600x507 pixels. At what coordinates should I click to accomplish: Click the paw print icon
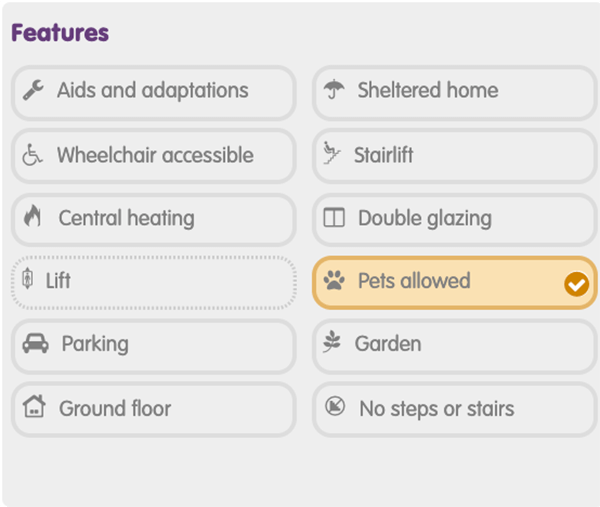[x=334, y=281]
